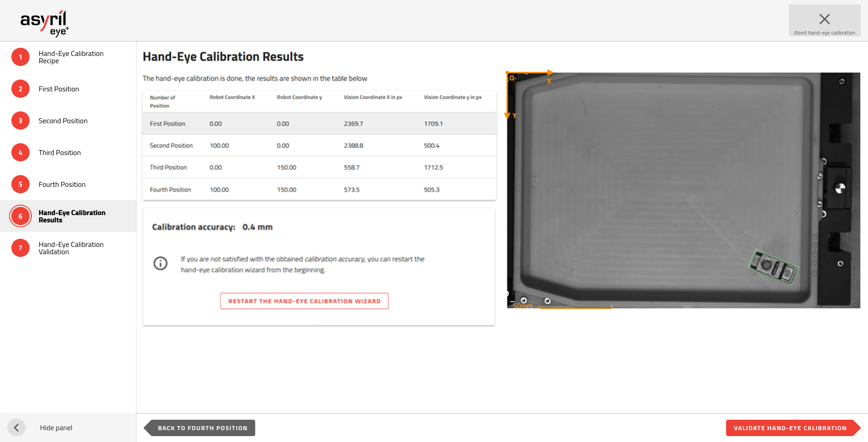Click the Asyril eye+ logo

point(45,23)
